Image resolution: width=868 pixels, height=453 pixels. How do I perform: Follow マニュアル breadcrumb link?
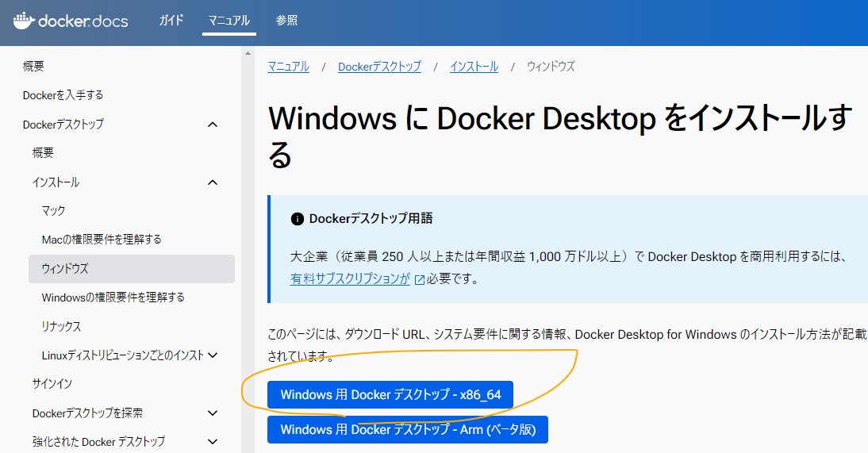(289, 67)
